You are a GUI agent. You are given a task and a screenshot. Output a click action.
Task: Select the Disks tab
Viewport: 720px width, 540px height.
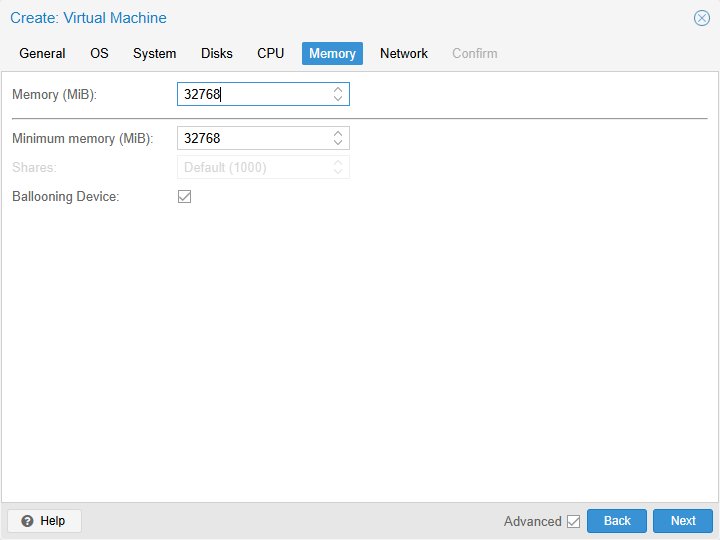(216, 54)
